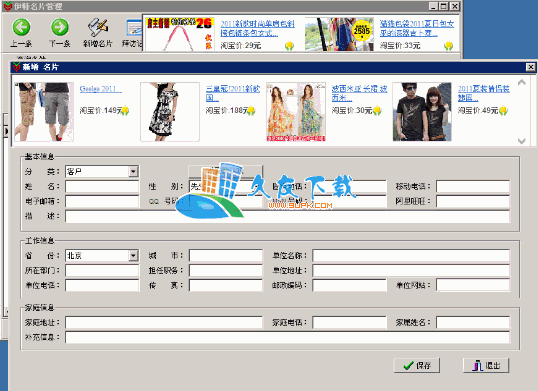
Task: Open the Goolge 2011 ad link
Action: [x=100, y=89]
